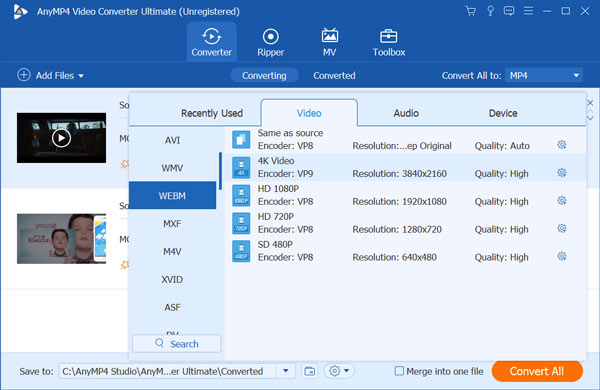
Task: Click the Add Files plus icon
Action: [24, 75]
